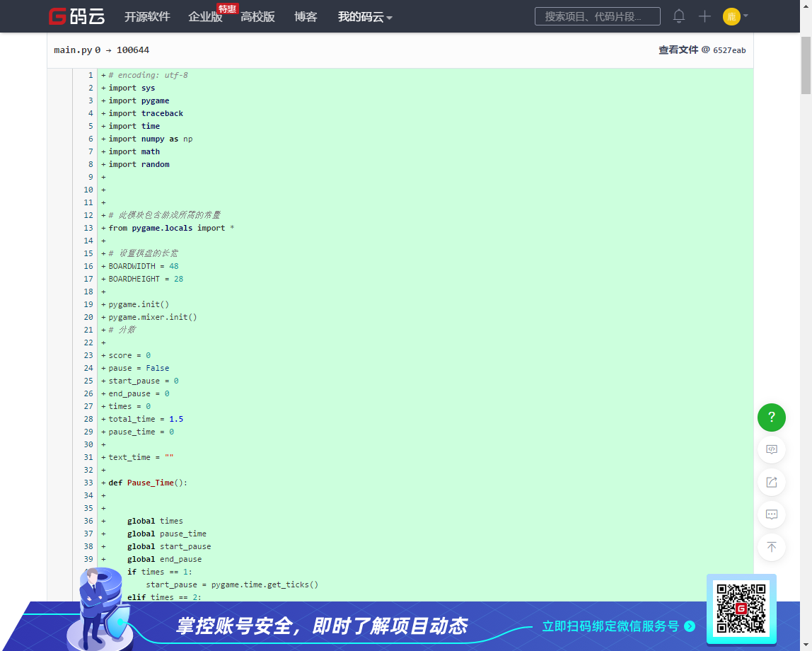Click the banner businessman mascot illustration
Image resolution: width=812 pixels, height=651 pixels.
coord(101,609)
